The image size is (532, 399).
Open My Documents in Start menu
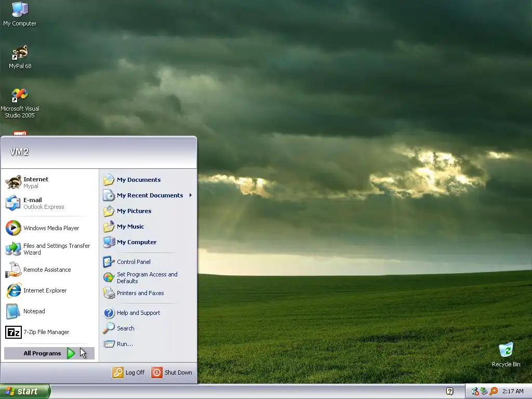(148, 180)
